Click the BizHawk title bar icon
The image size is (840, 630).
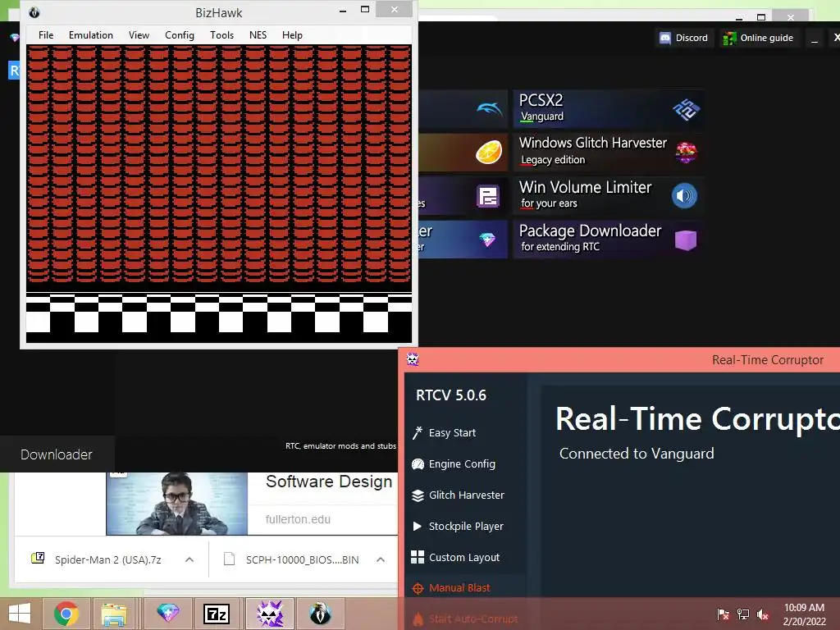point(34,12)
